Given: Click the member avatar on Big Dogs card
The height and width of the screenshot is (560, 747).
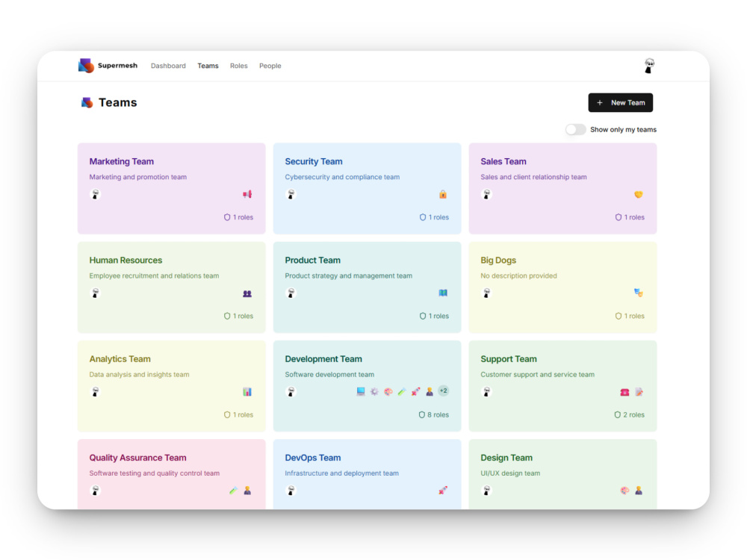Looking at the screenshot, I should 486,293.
